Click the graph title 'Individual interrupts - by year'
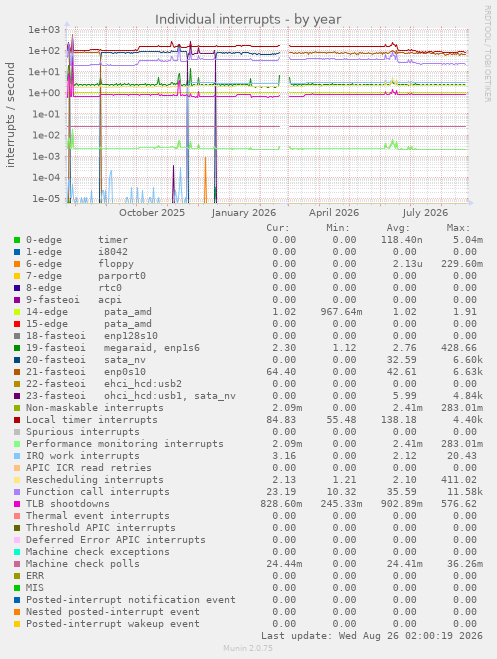Screen dimensions: 497x659 pyautogui.click(x=248, y=20)
